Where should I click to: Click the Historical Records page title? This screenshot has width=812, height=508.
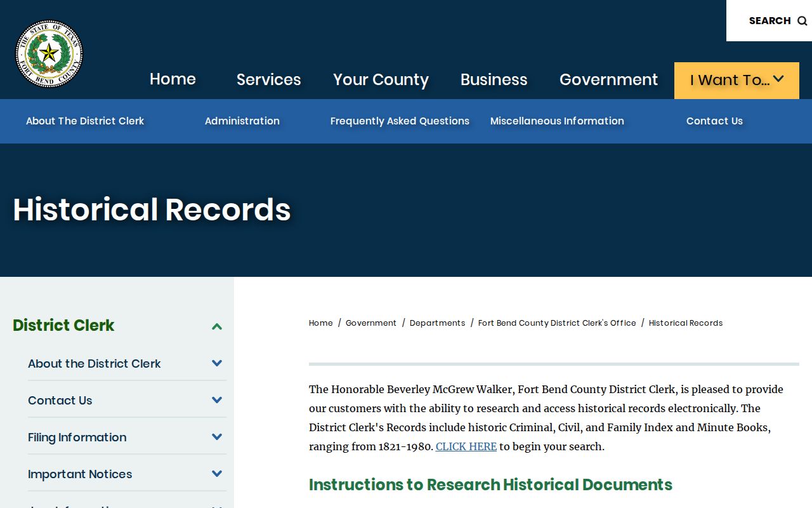click(x=152, y=210)
